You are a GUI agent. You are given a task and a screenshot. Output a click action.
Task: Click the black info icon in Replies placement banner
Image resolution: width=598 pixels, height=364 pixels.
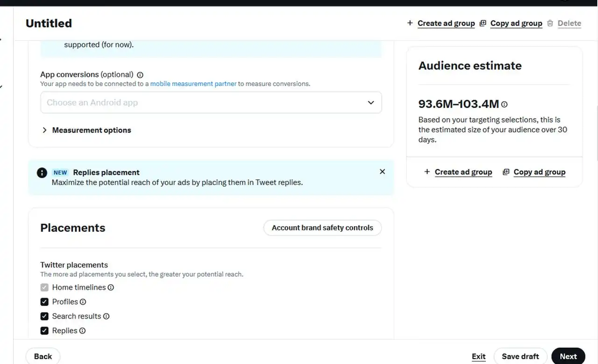point(42,173)
